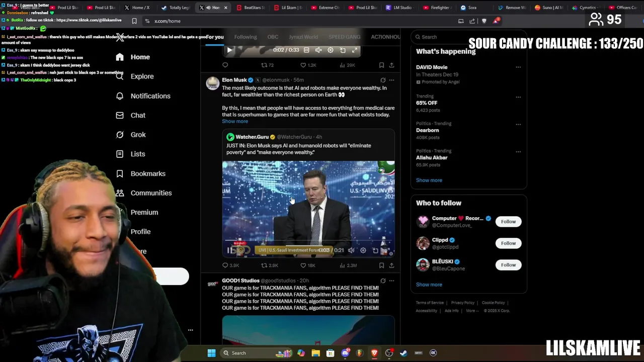Open Communities in the sidebar
Viewport: 644px width, 362px height.
[x=143, y=193]
